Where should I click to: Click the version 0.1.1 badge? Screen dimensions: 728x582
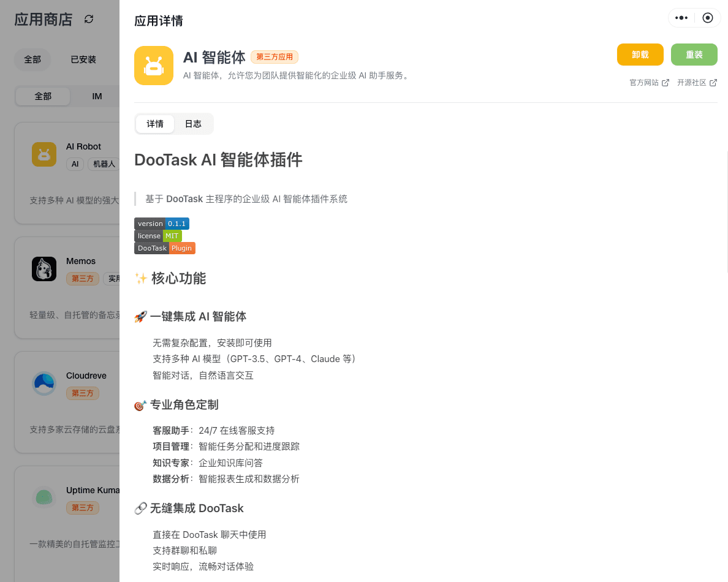pyautogui.click(x=162, y=224)
